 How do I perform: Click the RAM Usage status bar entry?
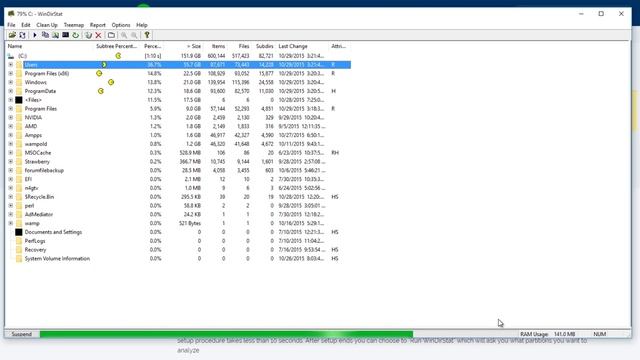pos(548,334)
